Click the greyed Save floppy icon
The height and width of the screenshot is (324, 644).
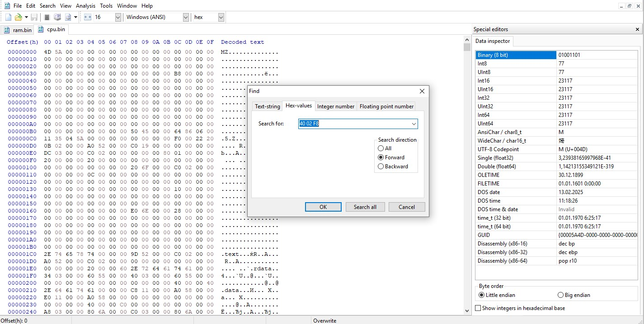click(34, 17)
